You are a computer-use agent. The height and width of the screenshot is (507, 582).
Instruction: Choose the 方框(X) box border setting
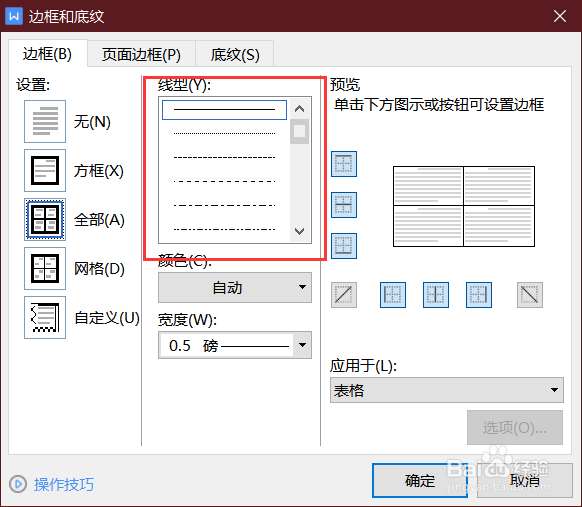click(x=45, y=170)
